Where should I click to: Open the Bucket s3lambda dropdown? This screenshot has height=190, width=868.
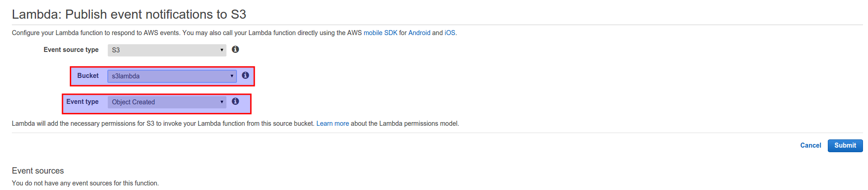(x=172, y=76)
